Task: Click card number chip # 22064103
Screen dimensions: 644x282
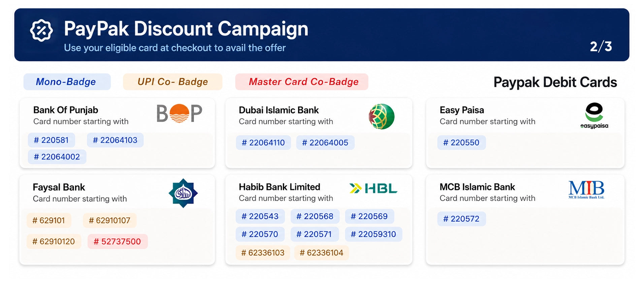Action: pyautogui.click(x=115, y=140)
